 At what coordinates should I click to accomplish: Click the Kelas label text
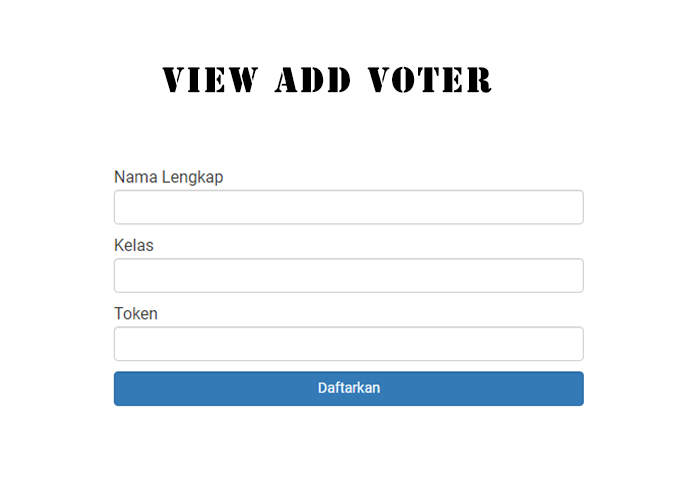coord(134,245)
